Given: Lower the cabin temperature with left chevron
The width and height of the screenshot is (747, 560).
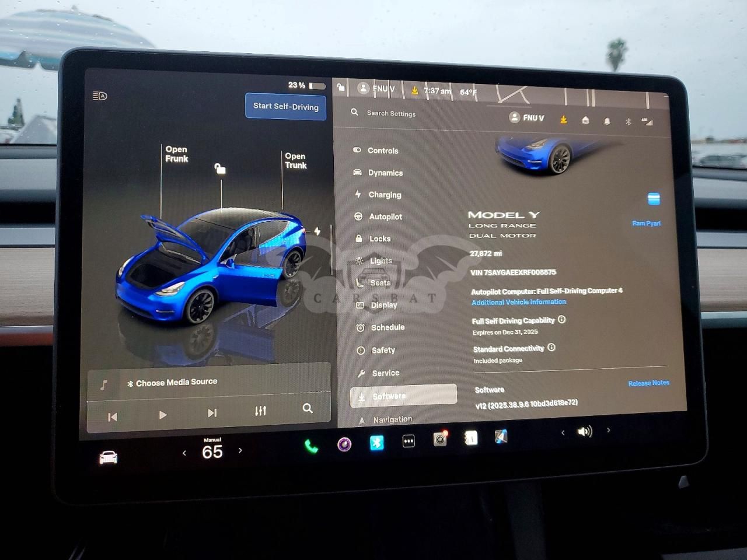Looking at the screenshot, I should coord(184,453).
